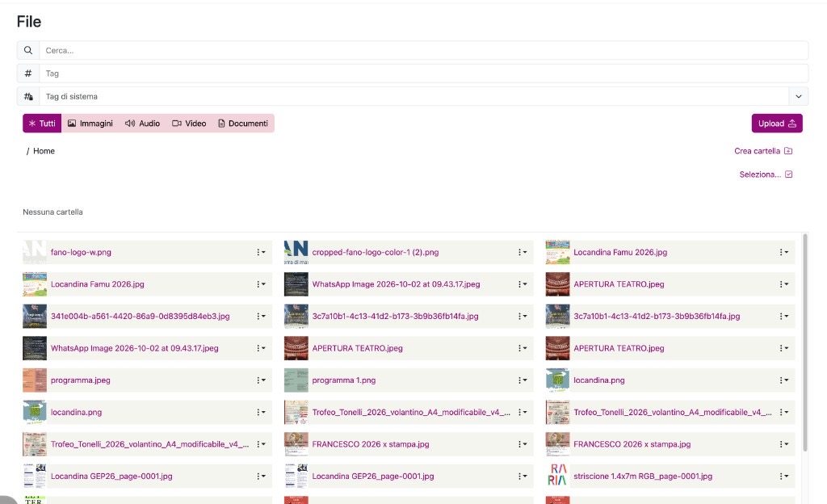
Task: Click the magnifier search icon
Action: [28, 51]
